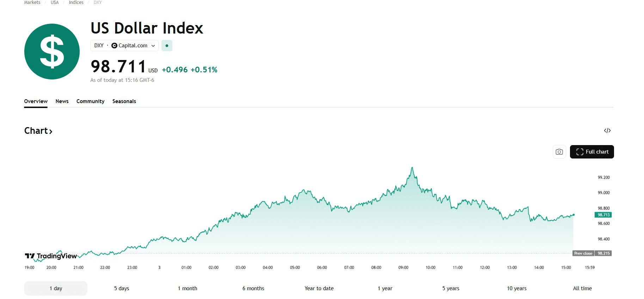Show the 6 months chart range
Viewport: 644px width, 299px height.
[x=253, y=288]
